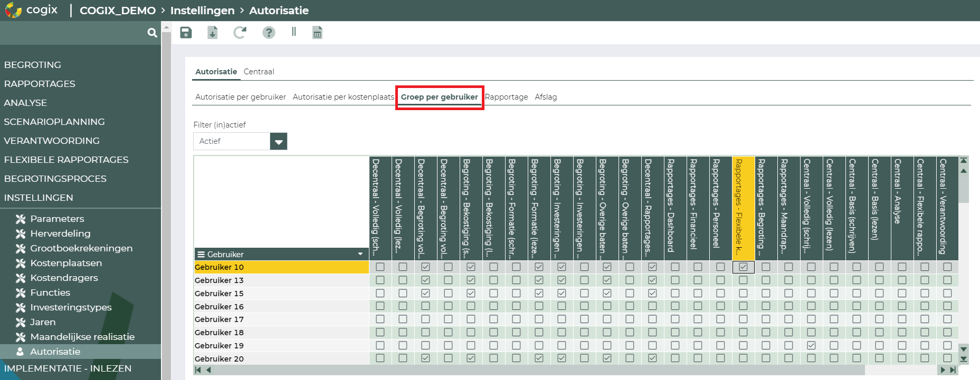Tick first Decentraal Volledig checkbox for Gebruiker 10
The image size is (980, 380).
pyautogui.click(x=380, y=267)
